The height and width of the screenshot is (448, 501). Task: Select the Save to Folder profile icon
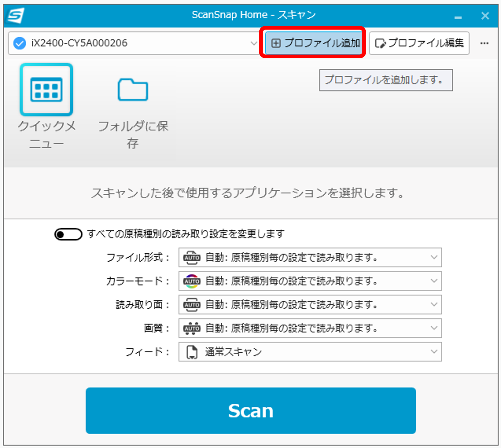tap(133, 90)
